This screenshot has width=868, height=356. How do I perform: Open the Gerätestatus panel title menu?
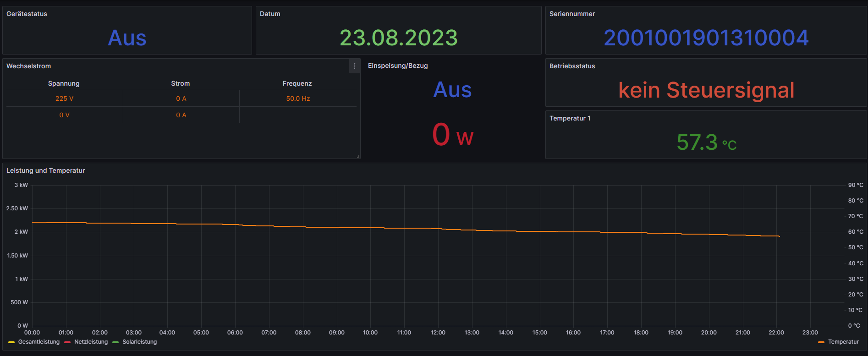[27, 14]
